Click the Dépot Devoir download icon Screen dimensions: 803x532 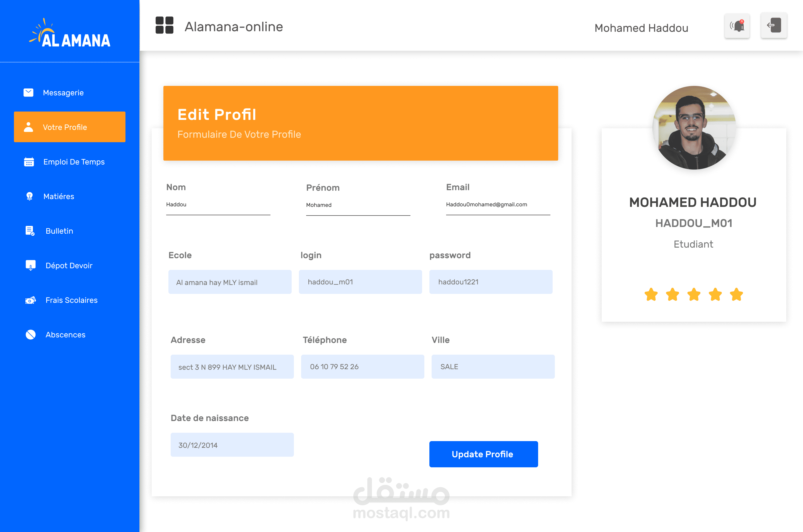click(31, 265)
